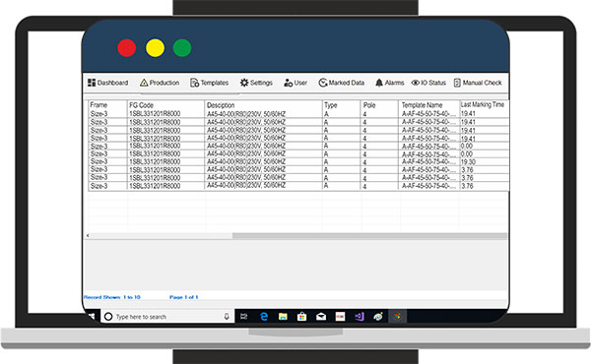Click the microphone icon in search box
The width and height of the screenshot is (591, 364).
[227, 317]
